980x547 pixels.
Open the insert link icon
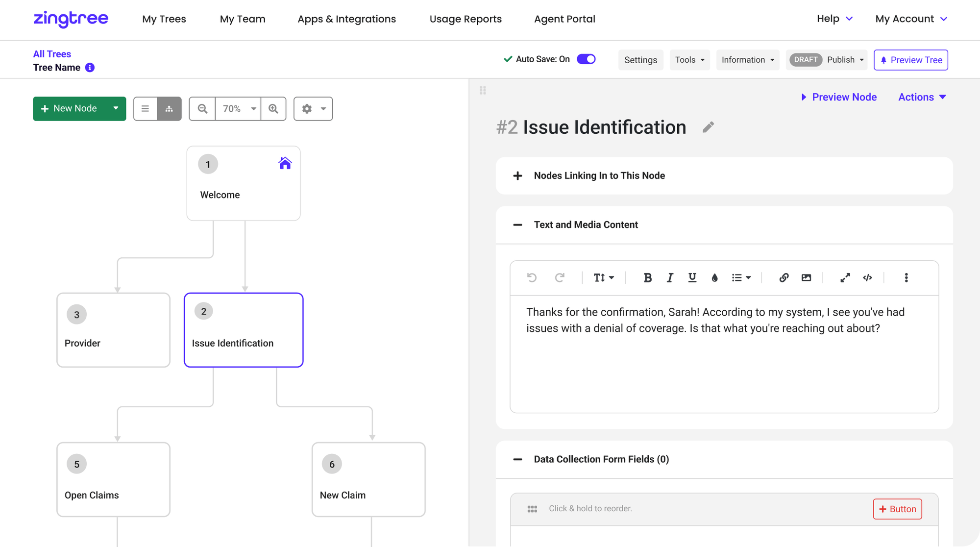coord(784,277)
